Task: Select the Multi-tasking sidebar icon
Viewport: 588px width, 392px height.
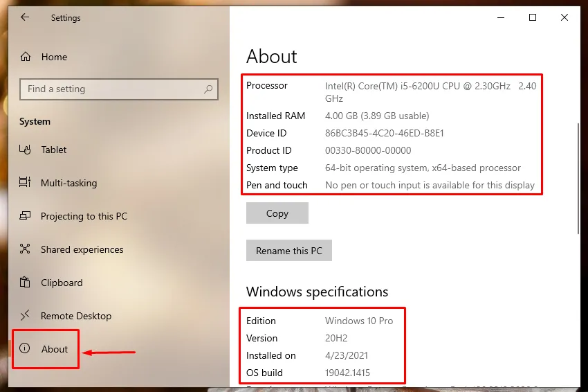Action: click(26, 183)
